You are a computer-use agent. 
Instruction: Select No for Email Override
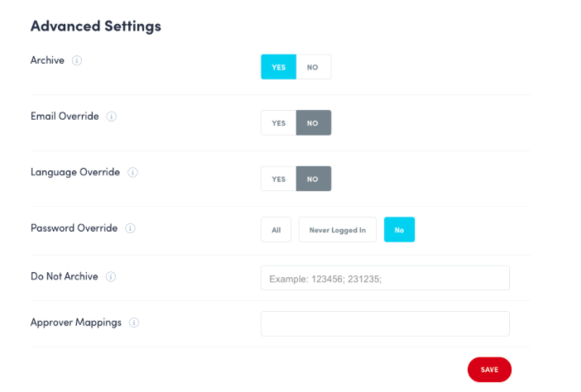click(313, 123)
